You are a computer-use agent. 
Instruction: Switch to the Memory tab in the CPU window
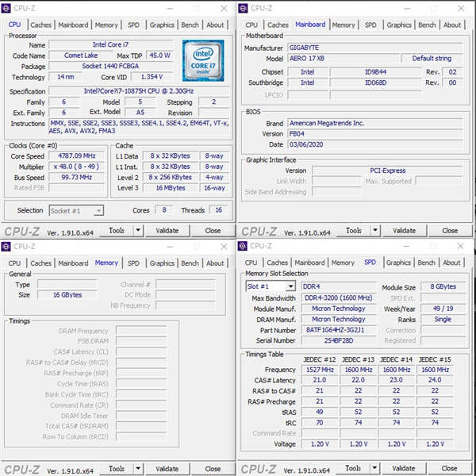tap(106, 25)
